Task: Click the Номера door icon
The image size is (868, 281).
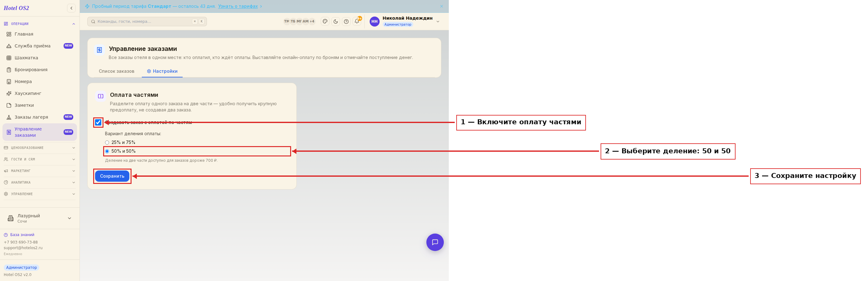Action: (x=9, y=81)
